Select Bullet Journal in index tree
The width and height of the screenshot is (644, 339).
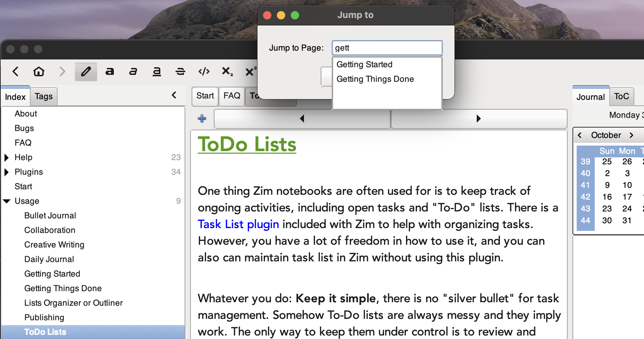click(50, 216)
